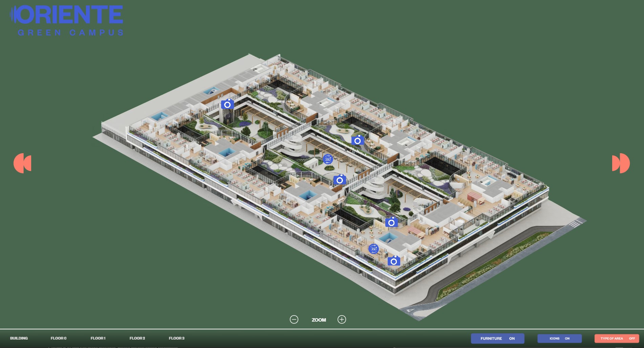The width and height of the screenshot is (644, 348).
Task: Select the Floor 2 tab
Action: 137,338
